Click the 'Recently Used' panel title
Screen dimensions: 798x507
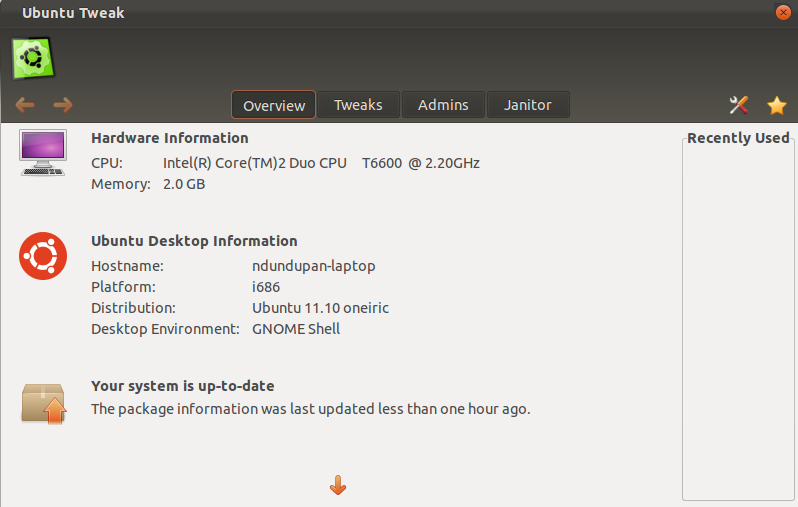coord(738,138)
